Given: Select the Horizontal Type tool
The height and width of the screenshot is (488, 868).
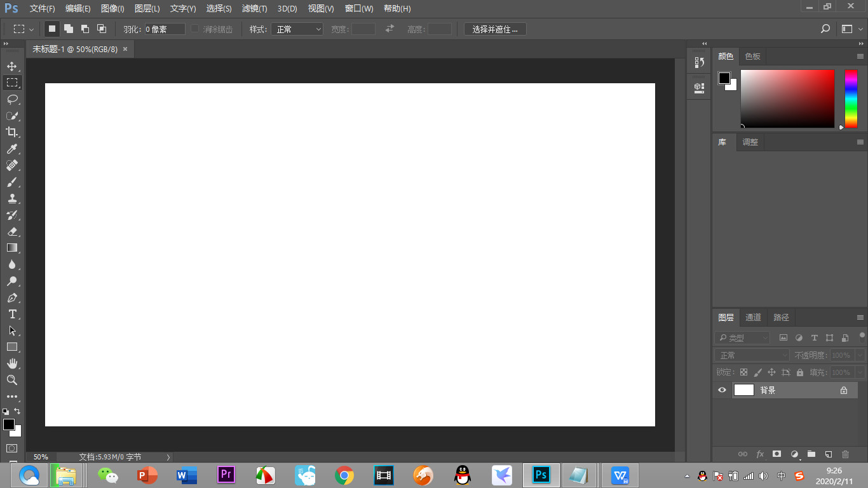Looking at the screenshot, I should 12,314.
